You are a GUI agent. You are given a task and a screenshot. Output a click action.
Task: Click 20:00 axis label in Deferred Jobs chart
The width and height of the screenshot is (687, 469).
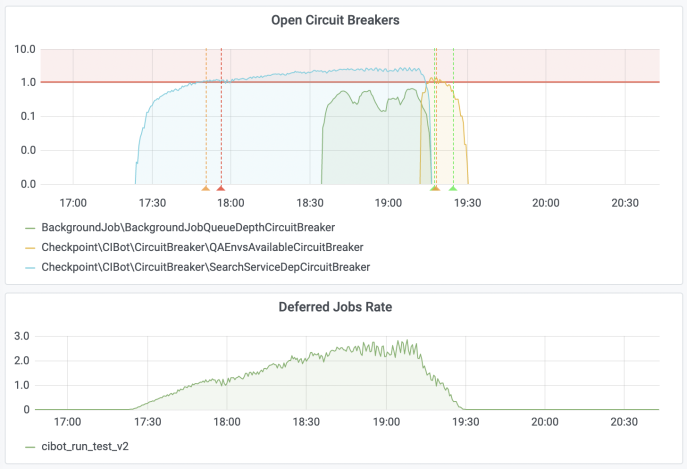click(x=545, y=422)
